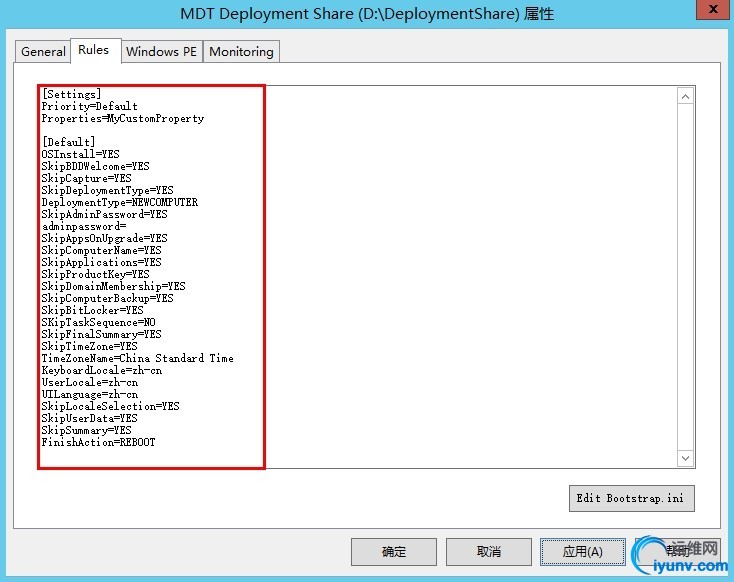Click the Edit Bootstrap.ini button

point(631,498)
